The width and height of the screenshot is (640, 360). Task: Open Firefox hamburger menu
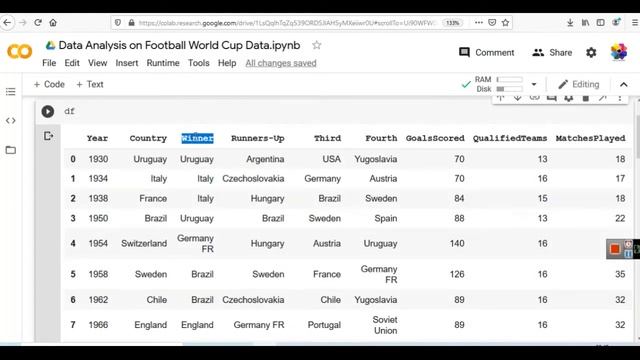click(x=636, y=22)
